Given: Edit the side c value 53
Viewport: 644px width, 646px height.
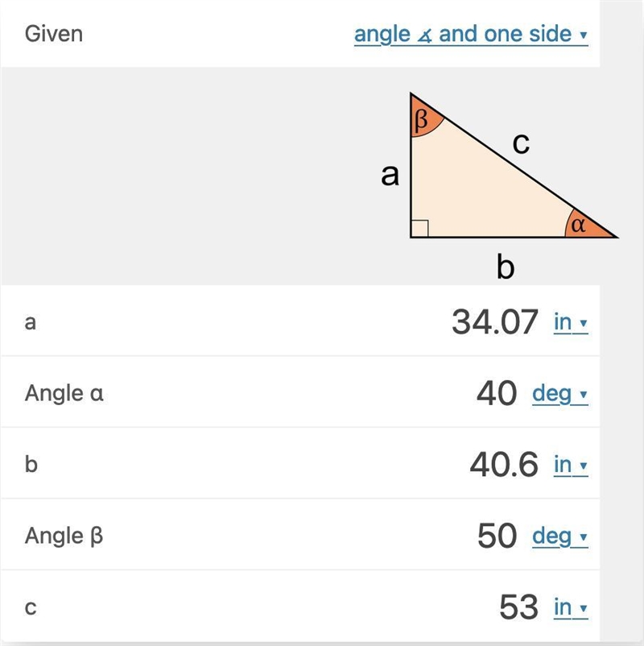Looking at the screenshot, I should pyautogui.click(x=518, y=607).
